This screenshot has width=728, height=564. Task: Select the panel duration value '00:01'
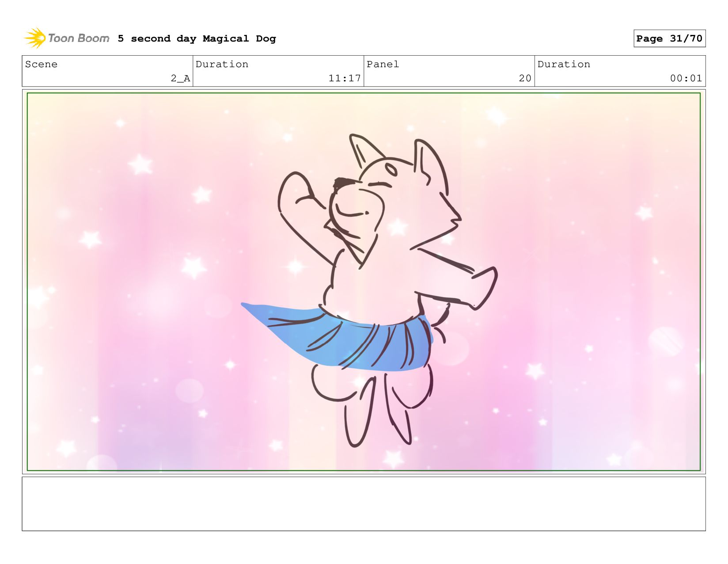tap(686, 78)
